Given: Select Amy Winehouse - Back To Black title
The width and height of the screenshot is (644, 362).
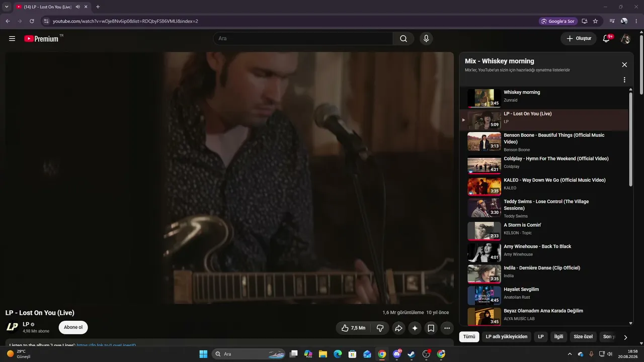Looking at the screenshot, I should 537,246.
